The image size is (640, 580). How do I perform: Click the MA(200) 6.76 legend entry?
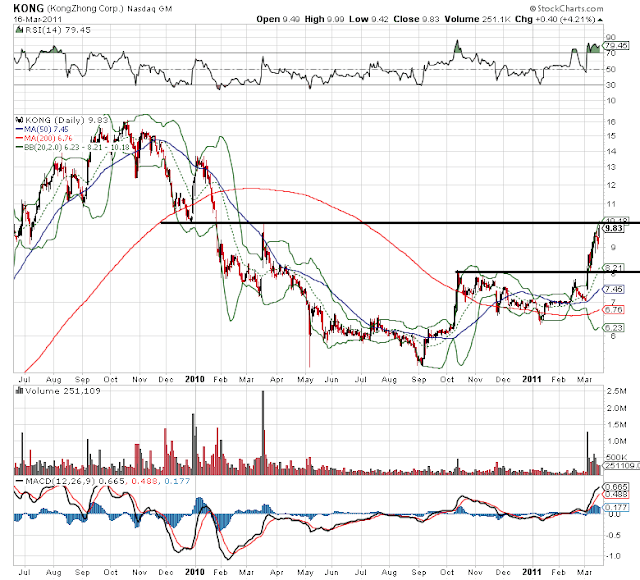click(x=44, y=138)
